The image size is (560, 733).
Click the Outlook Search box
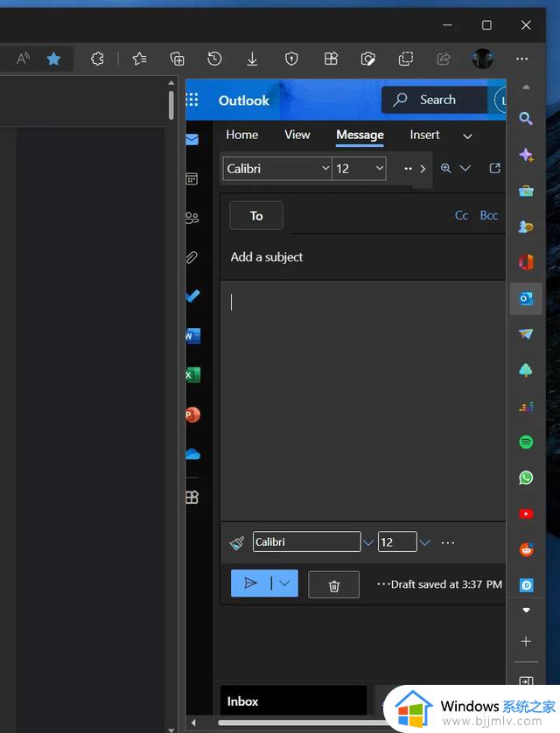tap(435, 100)
